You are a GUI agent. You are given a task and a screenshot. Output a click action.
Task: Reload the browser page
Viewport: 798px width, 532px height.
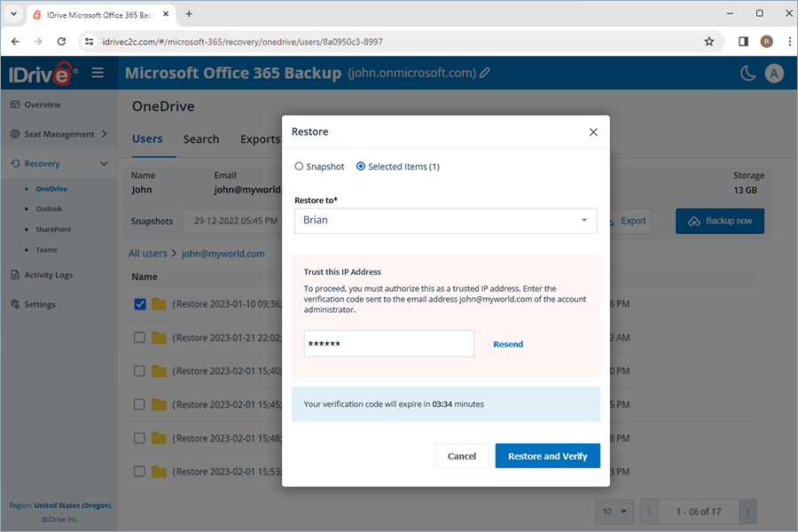click(x=61, y=42)
